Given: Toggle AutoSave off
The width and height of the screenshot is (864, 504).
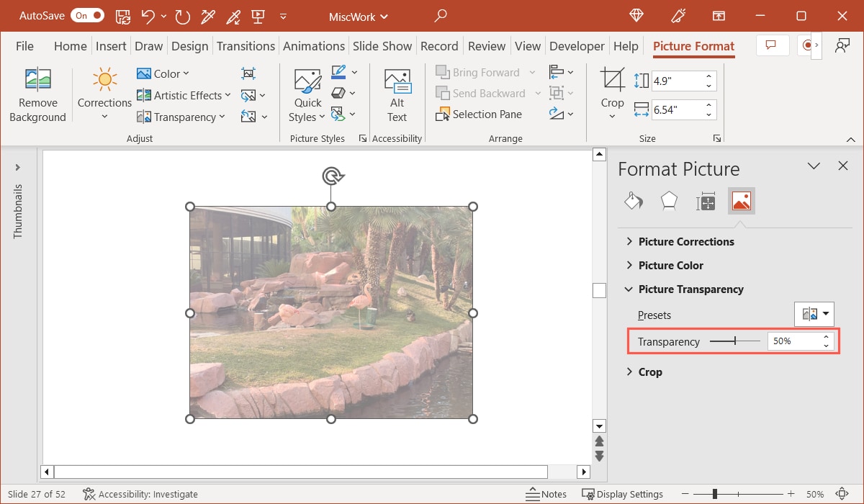Looking at the screenshot, I should [x=87, y=14].
